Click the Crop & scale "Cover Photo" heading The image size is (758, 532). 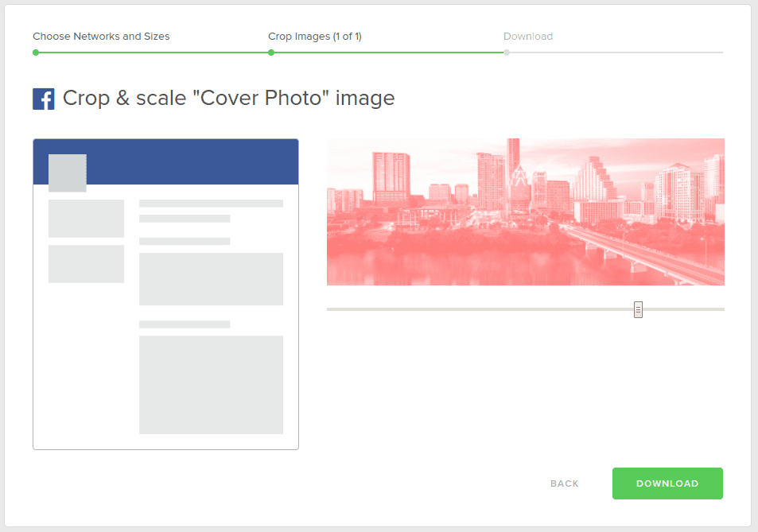point(228,99)
